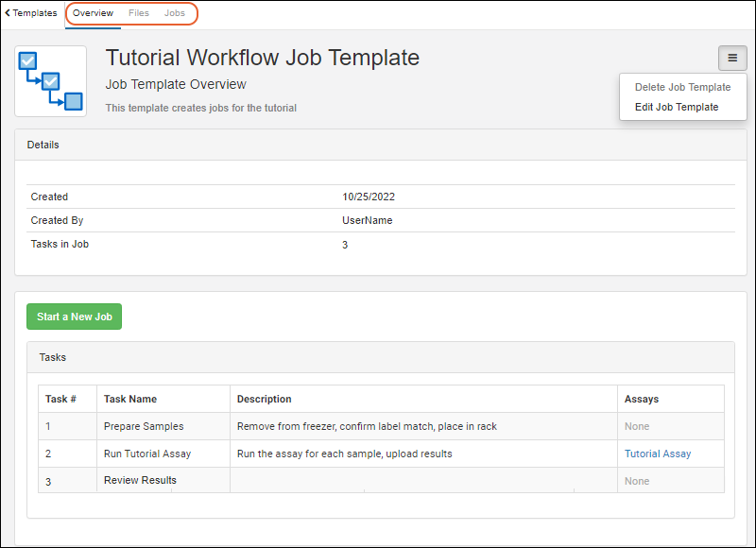Click the Task Name column header

(x=130, y=399)
